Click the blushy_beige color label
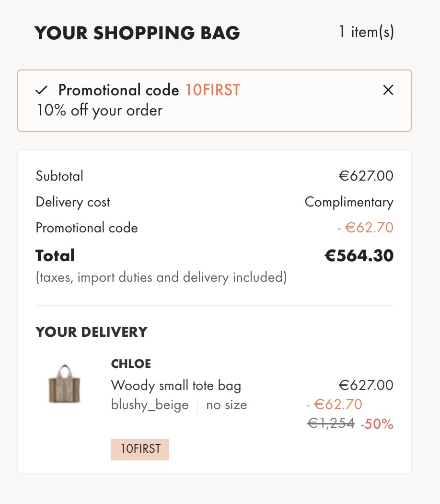Screen dimensions: 440x504 tap(150, 405)
